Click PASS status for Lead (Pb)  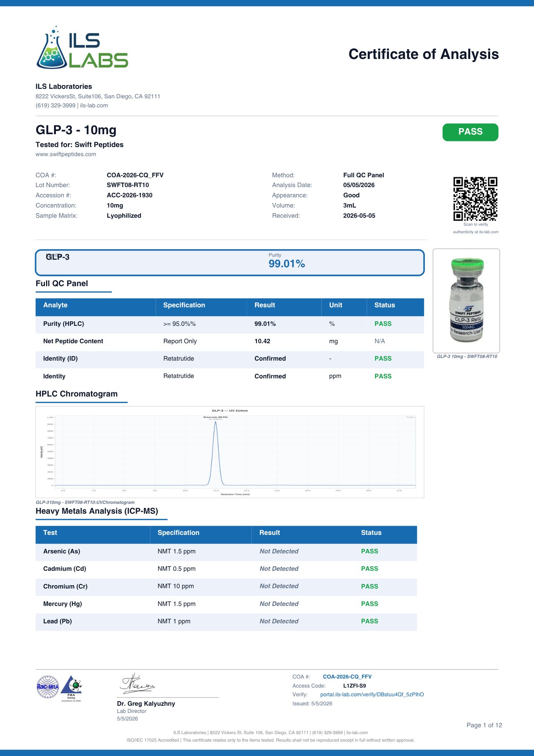coord(369,621)
